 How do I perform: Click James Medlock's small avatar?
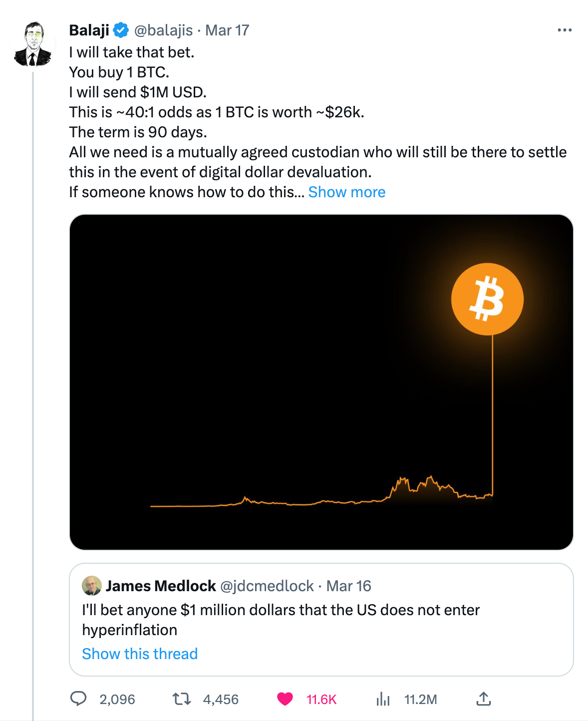(x=92, y=586)
